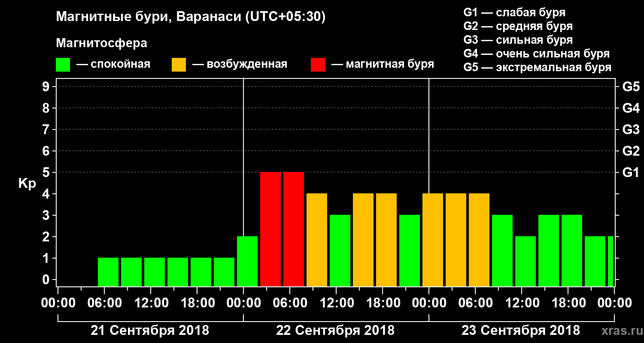The width and height of the screenshot is (644, 343).
Task: Click the right-axis label 'G5'
Action: (631, 87)
